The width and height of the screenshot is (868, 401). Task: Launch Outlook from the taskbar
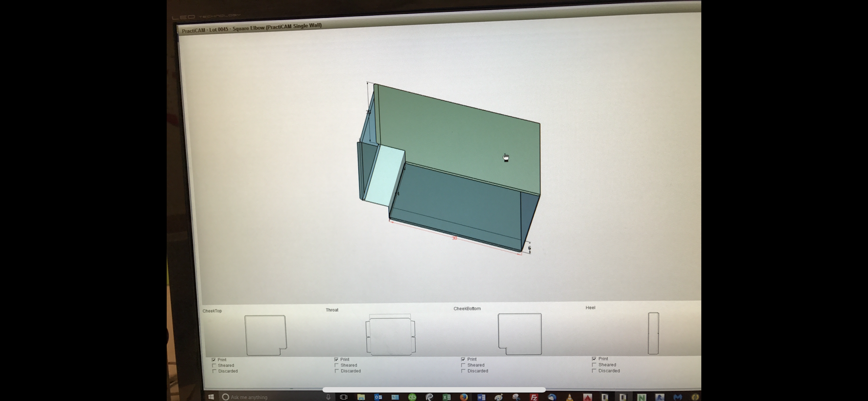[378, 397]
